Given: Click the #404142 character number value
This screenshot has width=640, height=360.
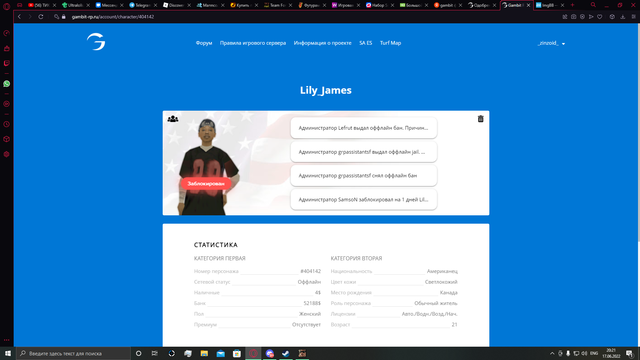Looking at the screenshot, I should click(311, 271).
